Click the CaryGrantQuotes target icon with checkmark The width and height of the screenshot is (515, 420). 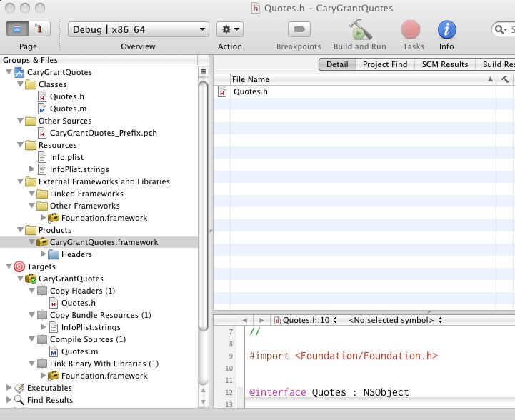(31, 279)
